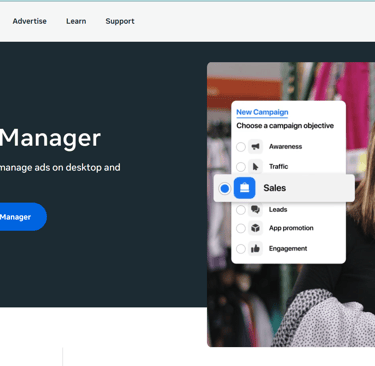Click the App promotion cube icon

pos(255,228)
